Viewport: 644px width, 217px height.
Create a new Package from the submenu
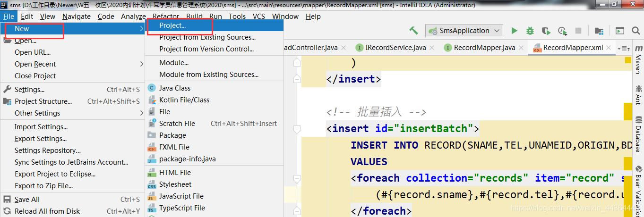[x=214, y=135]
